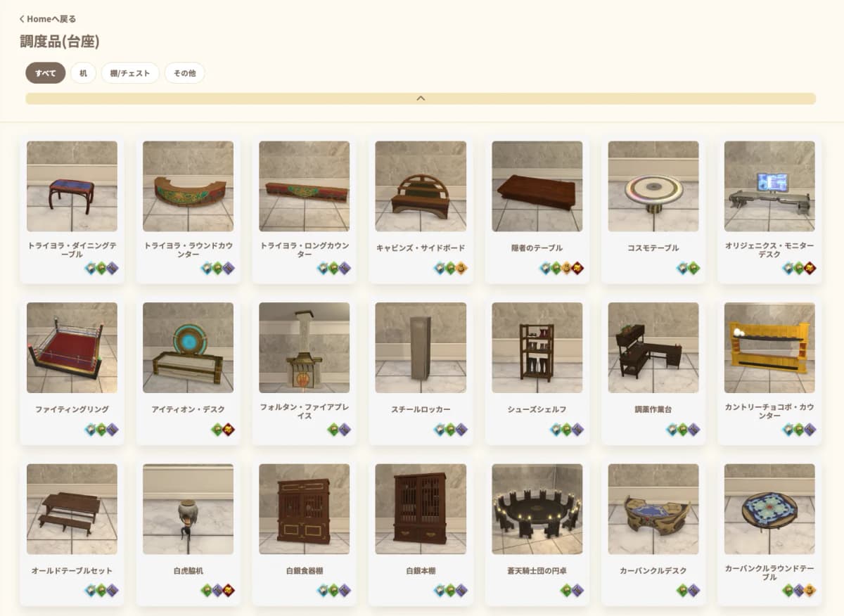Select the 調薬作業台 furniture image
Viewport: 844px width, 616px height.
click(653, 347)
